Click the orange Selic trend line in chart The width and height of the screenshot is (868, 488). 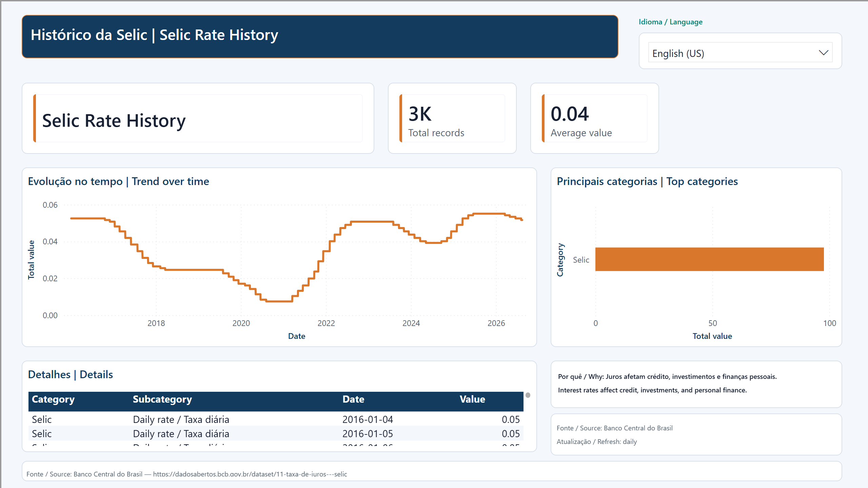pyautogui.click(x=372, y=222)
